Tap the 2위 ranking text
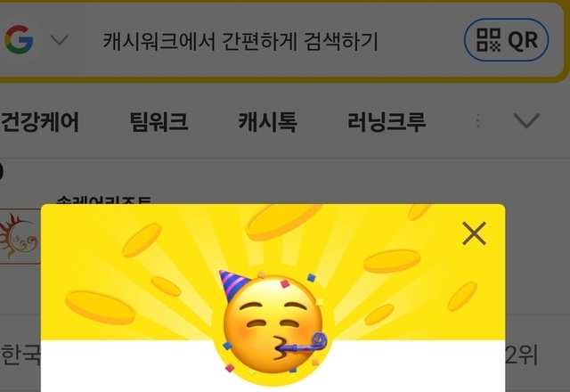The width and height of the screenshot is (570, 392). coord(521,355)
